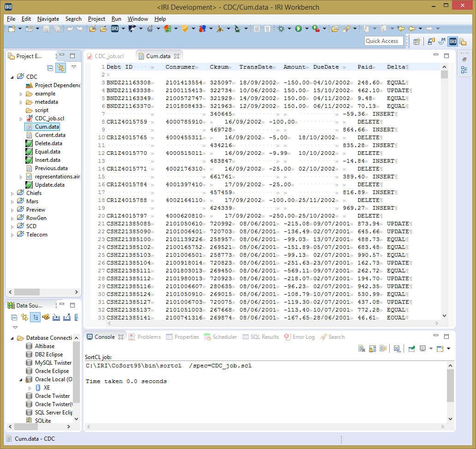Image resolution: width=476 pixels, height=449 pixels.
Task: Select Oracle Eclipse connection
Action: [52, 371]
